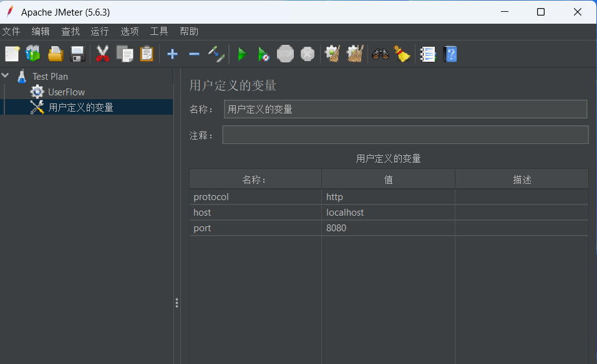The image size is (597, 364).
Task: Click the Help question mark icon
Action: coord(450,54)
